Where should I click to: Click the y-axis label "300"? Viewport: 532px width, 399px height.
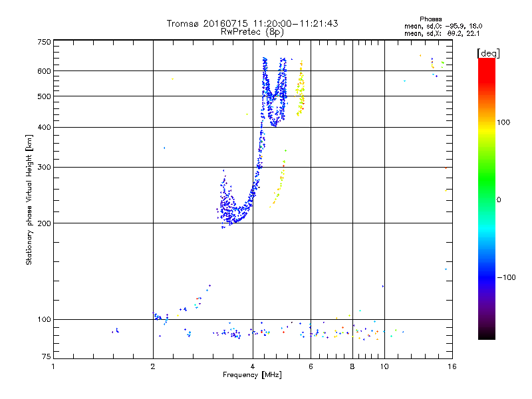click(45, 168)
